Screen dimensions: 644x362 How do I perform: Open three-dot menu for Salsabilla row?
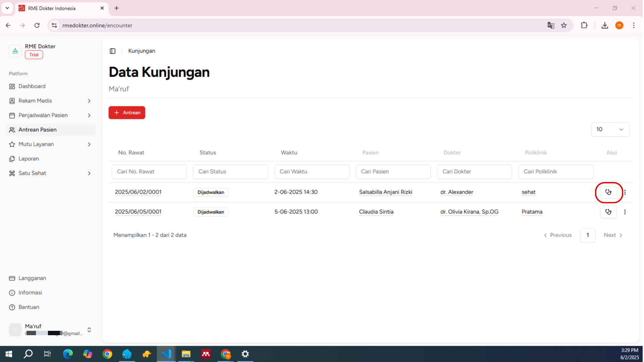click(x=625, y=192)
